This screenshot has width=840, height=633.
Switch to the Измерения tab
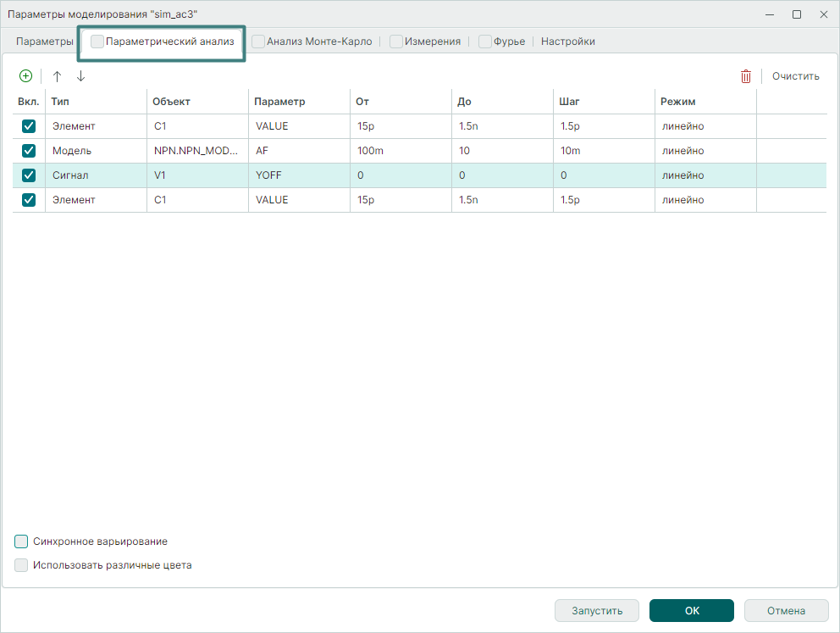pyautogui.click(x=432, y=42)
